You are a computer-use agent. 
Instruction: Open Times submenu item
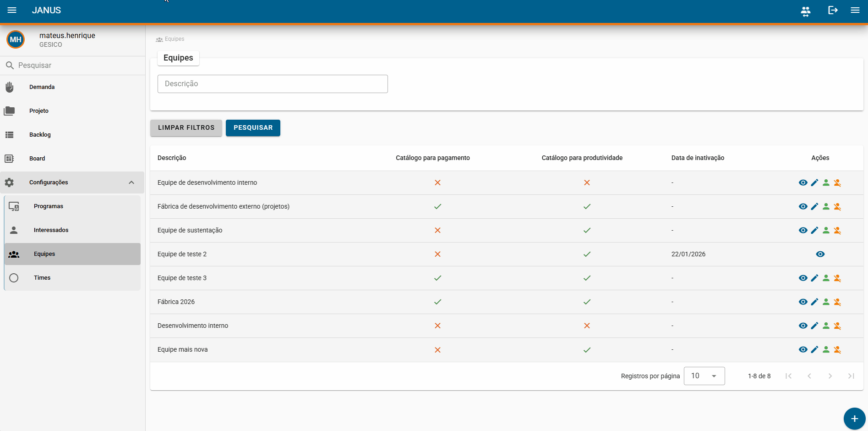click(x=72, y=278)
